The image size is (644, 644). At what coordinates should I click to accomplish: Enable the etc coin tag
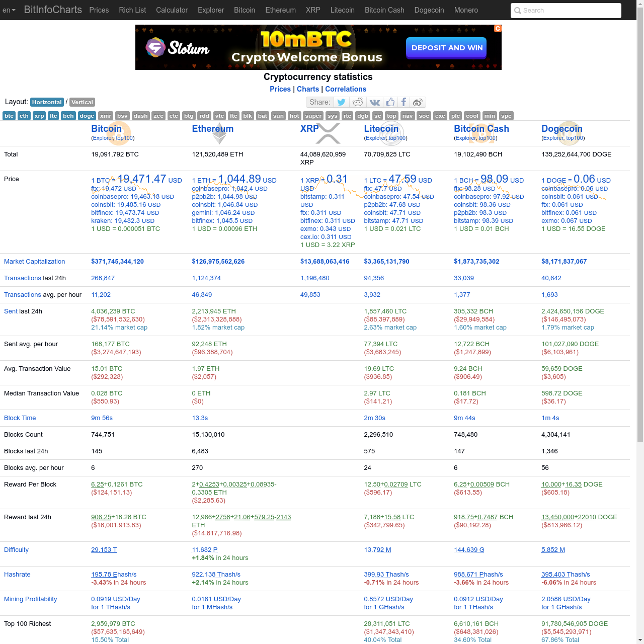tap(174, 116)
